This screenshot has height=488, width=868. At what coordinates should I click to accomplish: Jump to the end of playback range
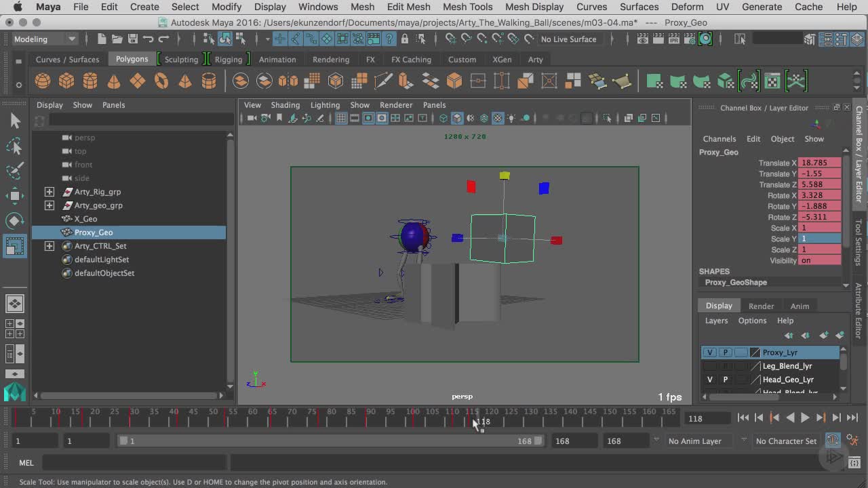coord(852,418)
